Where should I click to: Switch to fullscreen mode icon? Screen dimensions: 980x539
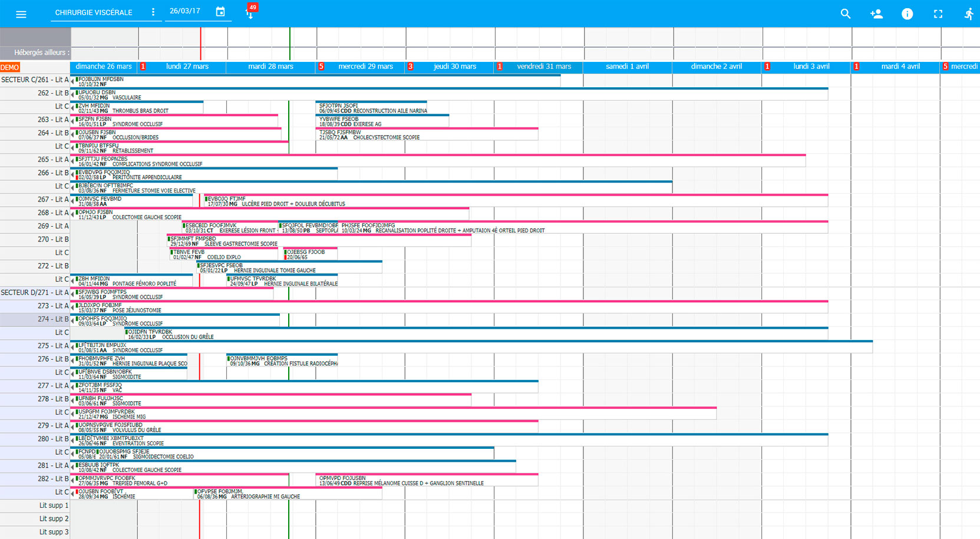[938, 14]
